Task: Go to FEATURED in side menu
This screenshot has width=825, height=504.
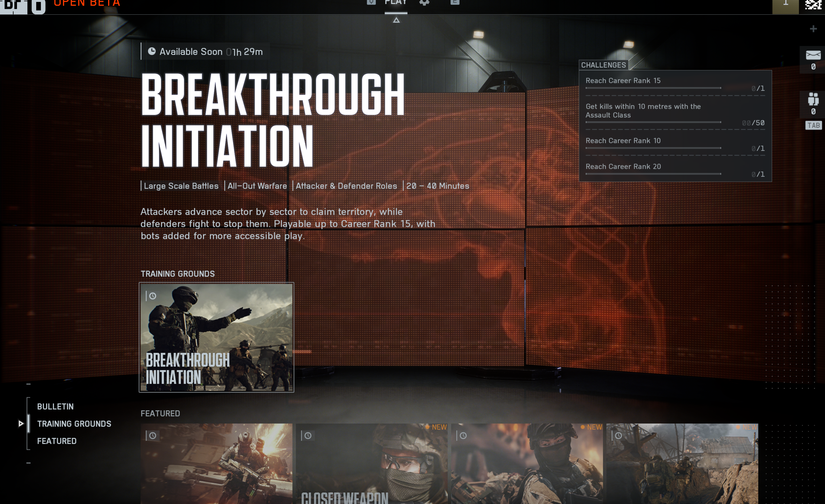Action: coord(57,441)
